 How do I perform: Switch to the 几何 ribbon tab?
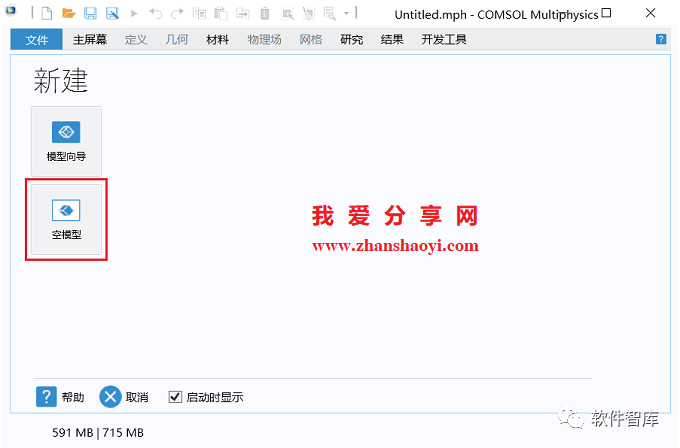[177, 39]
